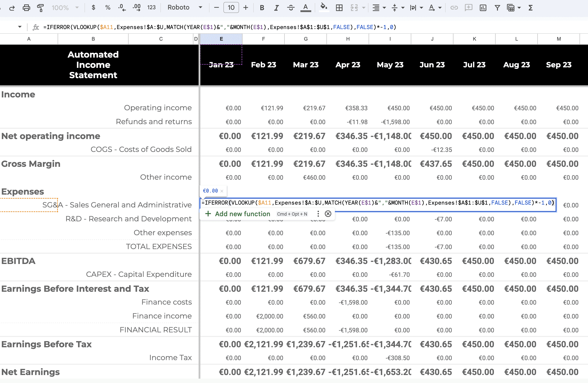Toggle bold formatting
588x383 pixels.
(x=262, y=8)
